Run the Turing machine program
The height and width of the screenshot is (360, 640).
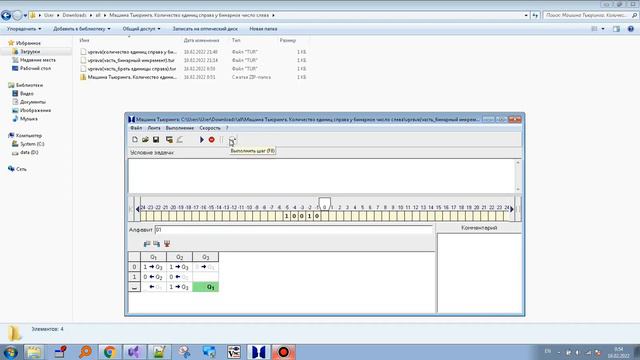[201, 140]
